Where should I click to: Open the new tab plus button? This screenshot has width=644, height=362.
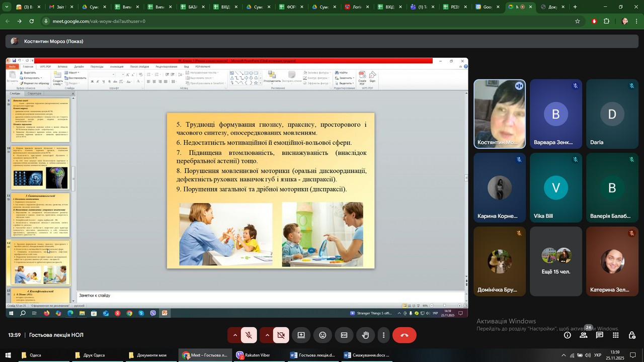[x=575, y=7]
